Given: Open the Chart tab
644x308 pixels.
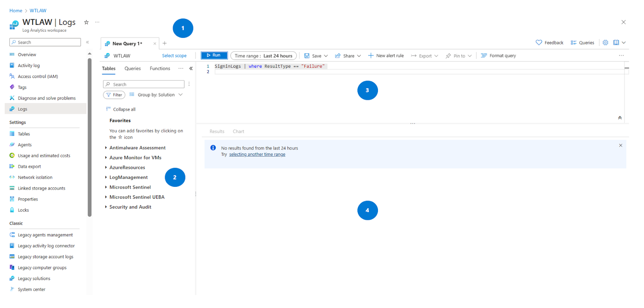Looking at the screenshot, I should 238,132.
